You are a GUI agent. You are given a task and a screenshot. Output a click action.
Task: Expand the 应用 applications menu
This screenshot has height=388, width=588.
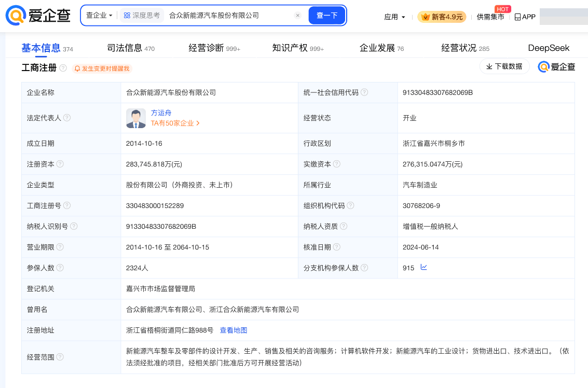coord(394,17)
